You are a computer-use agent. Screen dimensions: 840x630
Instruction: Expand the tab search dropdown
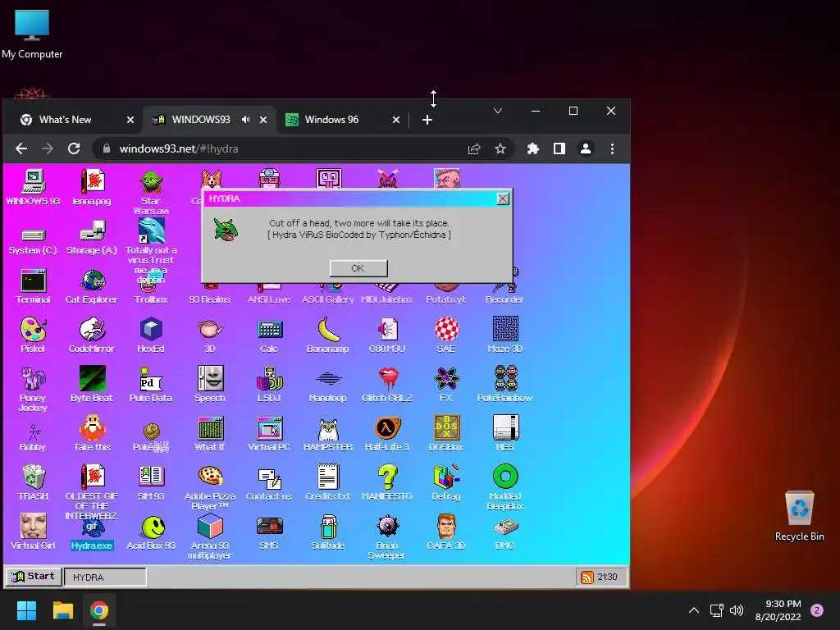498,111
